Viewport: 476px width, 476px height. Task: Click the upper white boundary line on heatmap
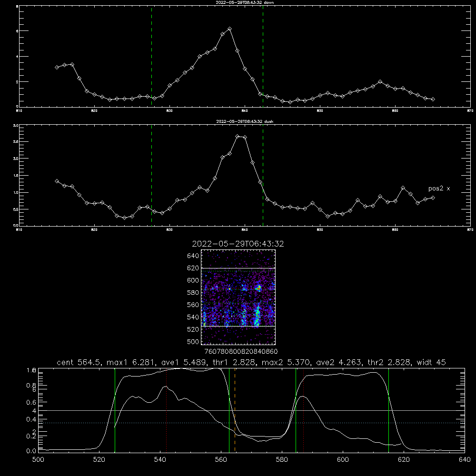coord(238,268)
